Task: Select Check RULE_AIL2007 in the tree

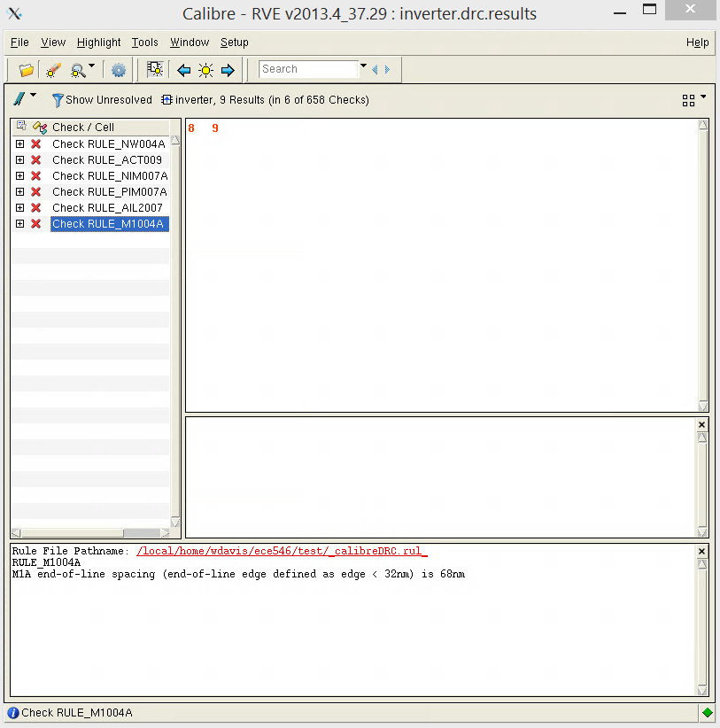Action: [107, 208]
